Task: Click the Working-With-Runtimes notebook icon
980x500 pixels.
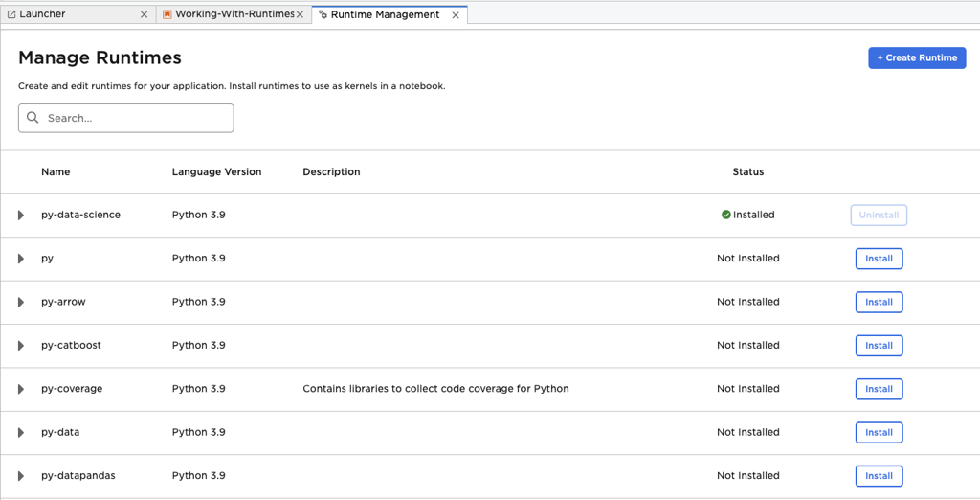Action: [167, 15]
